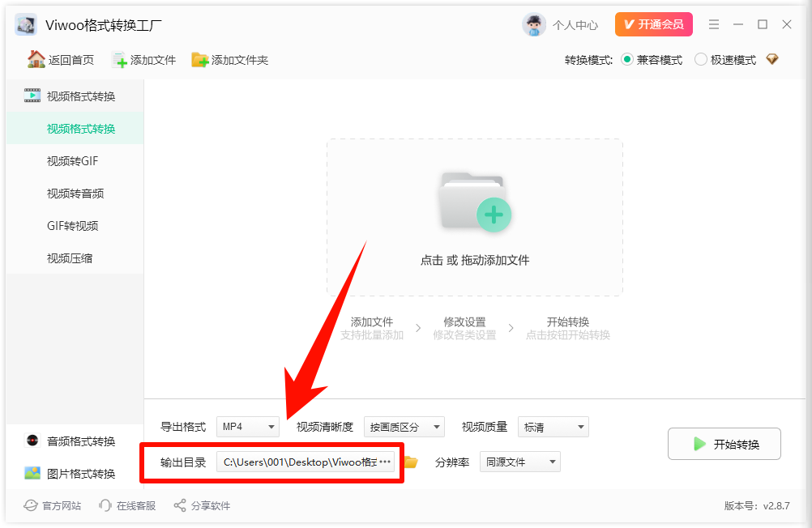Open the hamburger menu icon in titlebar
The width and height of the screenshot is (812, 528).
pyautogui.click(x=714, y=24)
